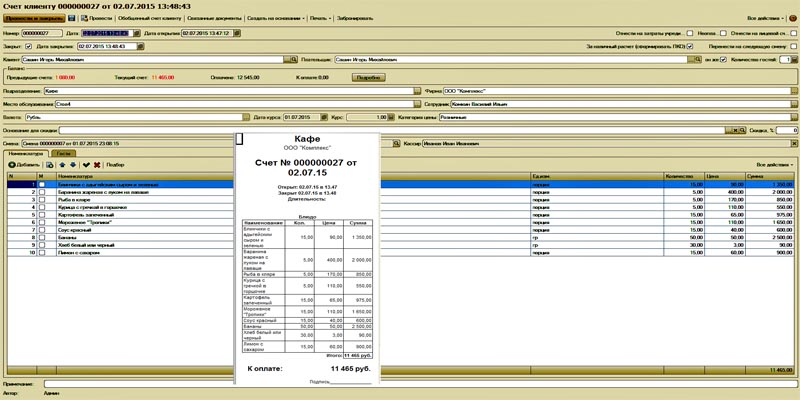Toggle the 'он же' checkbox
The image size is (800, 400).
(723, 60)
